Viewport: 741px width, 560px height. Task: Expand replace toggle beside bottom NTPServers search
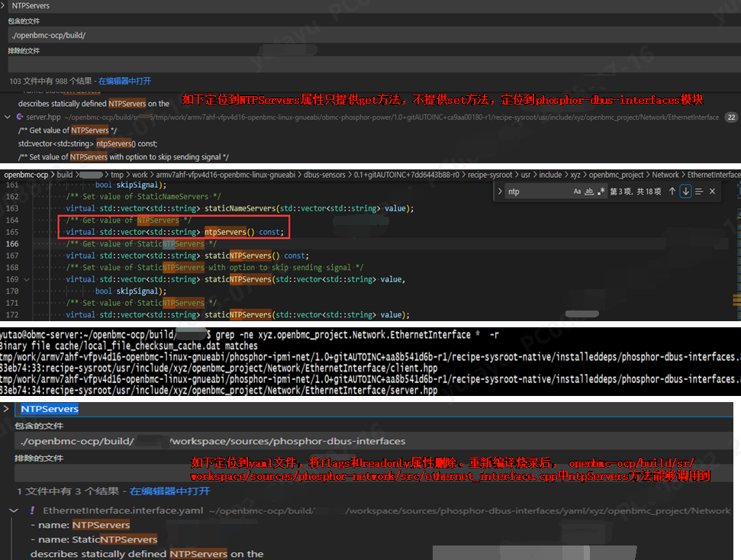[6, 409]
